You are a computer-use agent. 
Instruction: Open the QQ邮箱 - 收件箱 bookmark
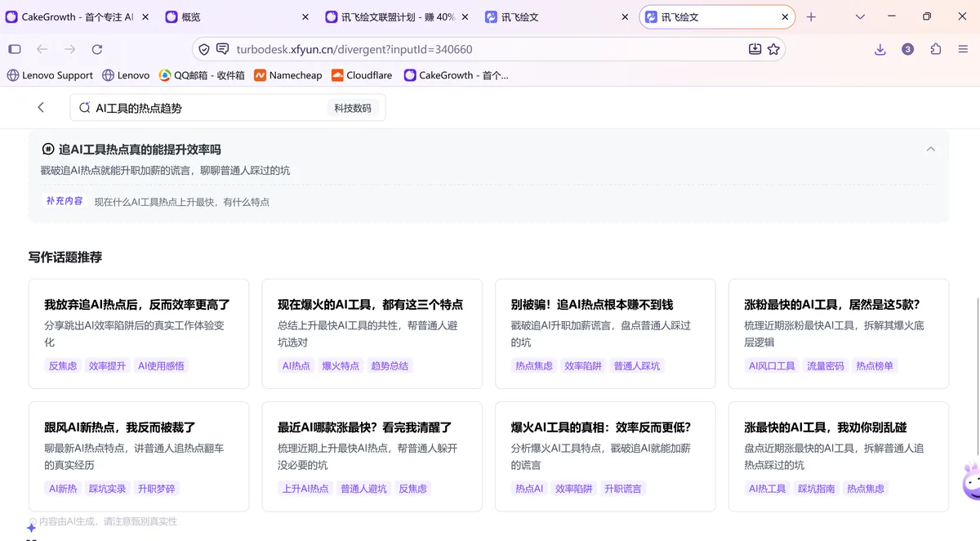202,75
